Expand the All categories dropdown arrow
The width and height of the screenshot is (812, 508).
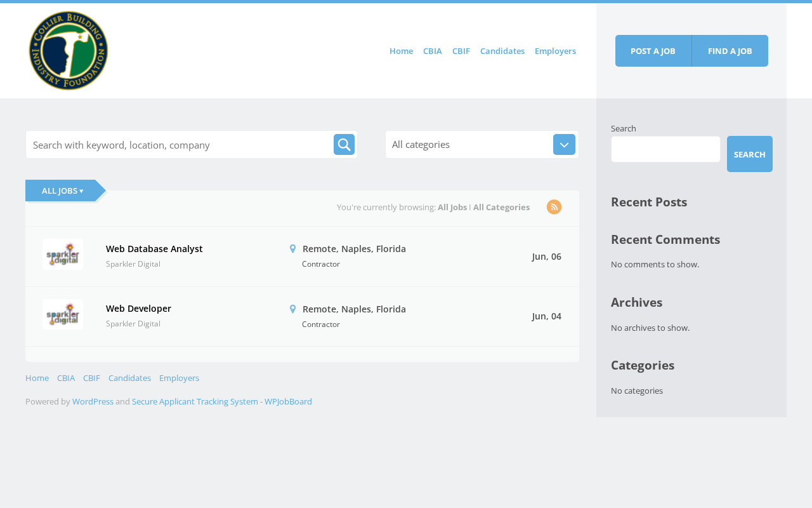[564, 145]
